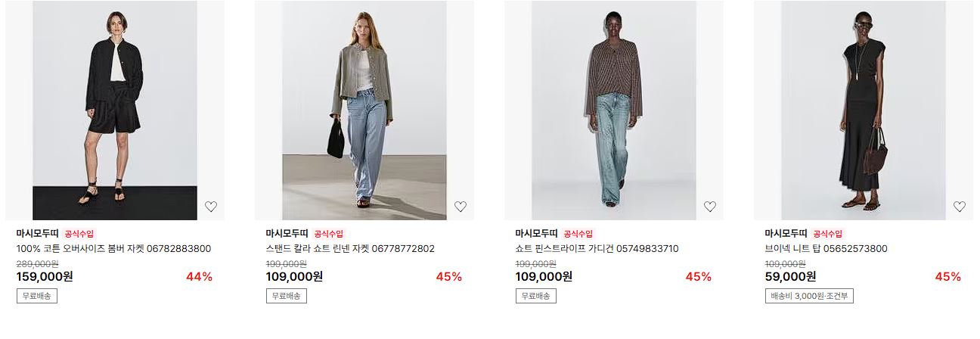This screenshot has width=980, height=339.
Task: Toggle wishlist heart on pinstripe cardigan
Action: pos(710,207)
